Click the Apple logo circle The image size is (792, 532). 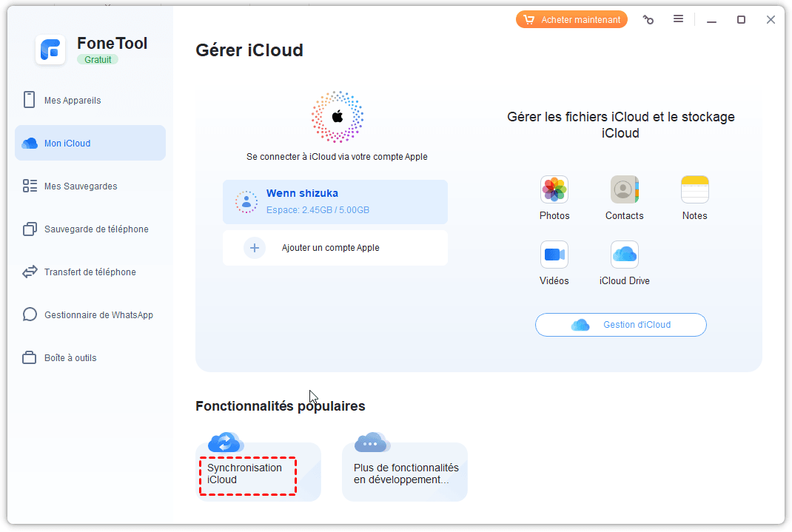pos(337,117)
